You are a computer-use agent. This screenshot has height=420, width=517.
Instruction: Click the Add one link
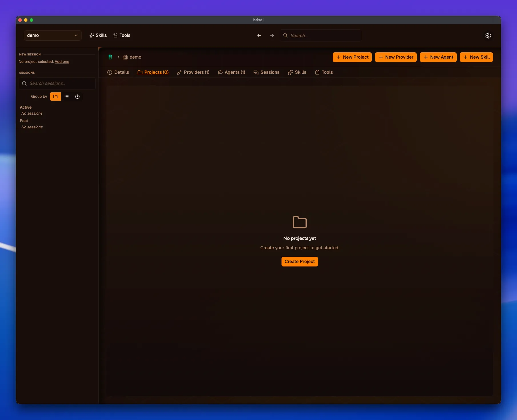62,61
